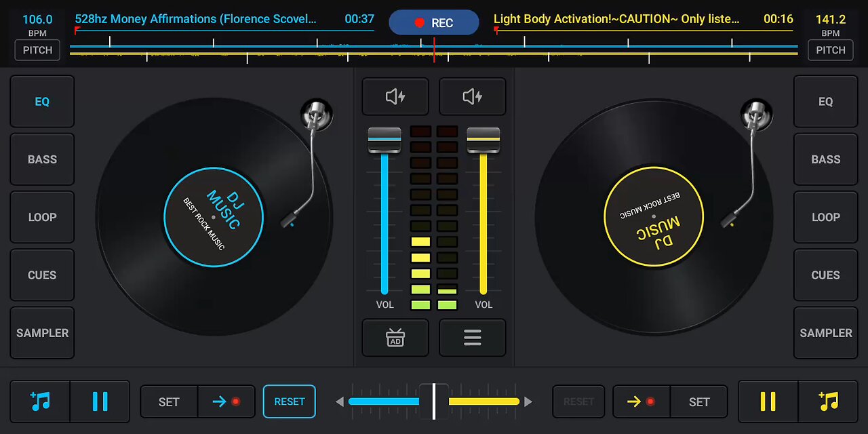Click right track time 00:16

pos(778,19)
